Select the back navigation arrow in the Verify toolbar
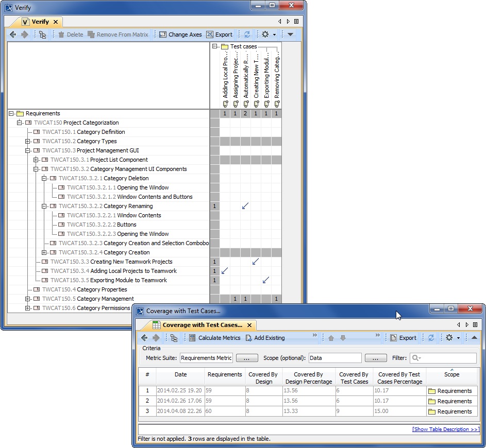The height and width of the screenshot is (448, 486). [12, 35]
